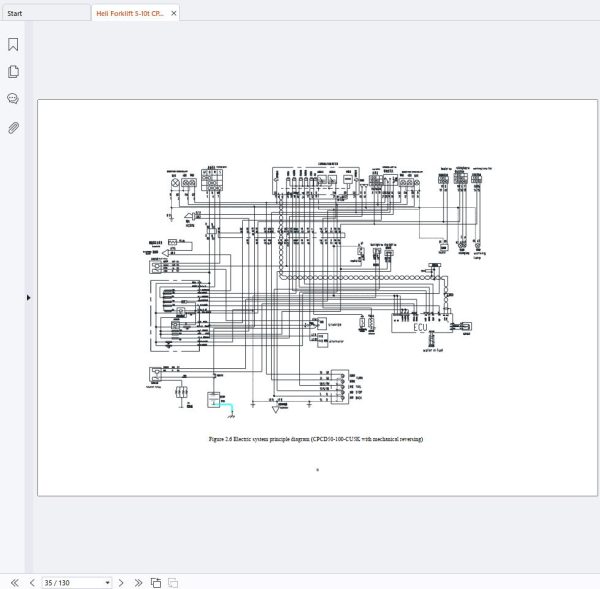Click the next view icon in status bar
This screenshot has width=600, height=589.
(x=173, y=582)
